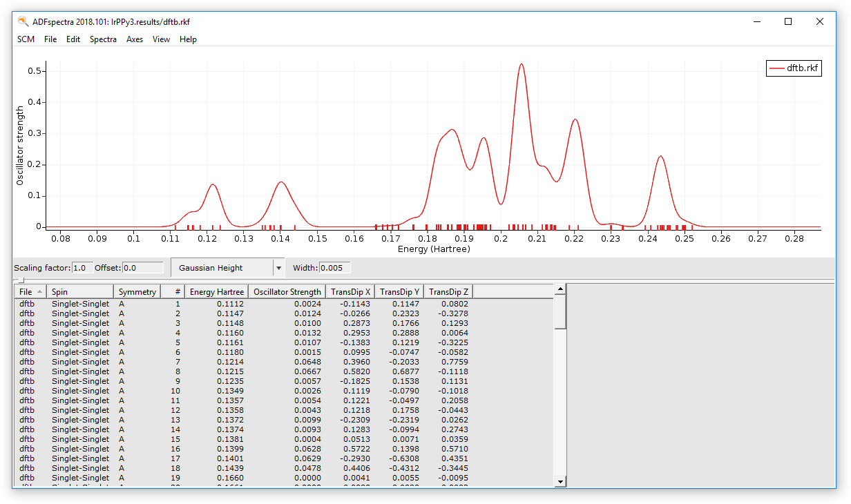851x504 pixels.
Task: Maximize the ADFspectra window
Action: (788, 21)
